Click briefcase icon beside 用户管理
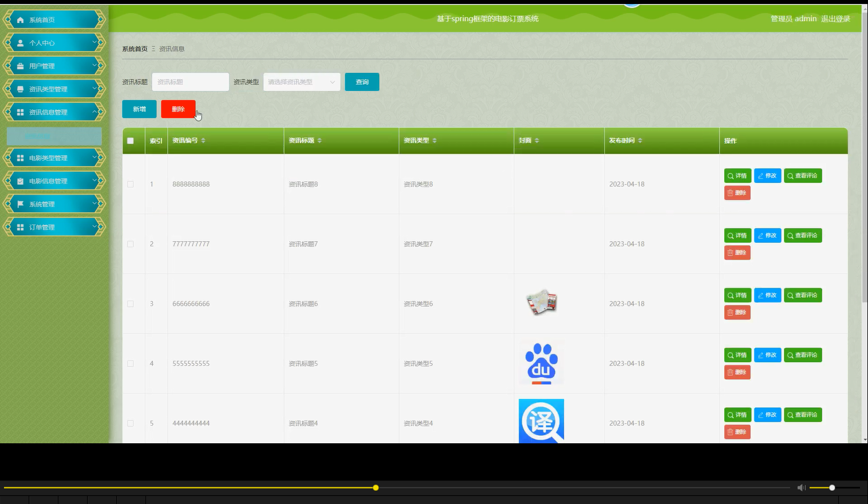The image size is (868, 504). point(21,66)
